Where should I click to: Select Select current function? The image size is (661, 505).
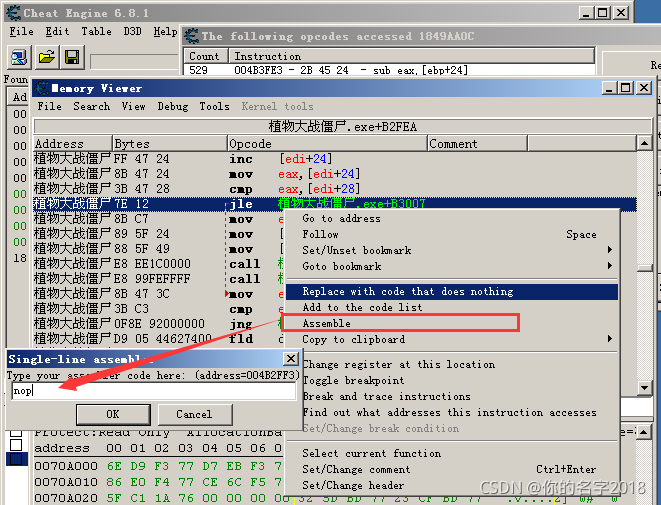click(452, 454)
